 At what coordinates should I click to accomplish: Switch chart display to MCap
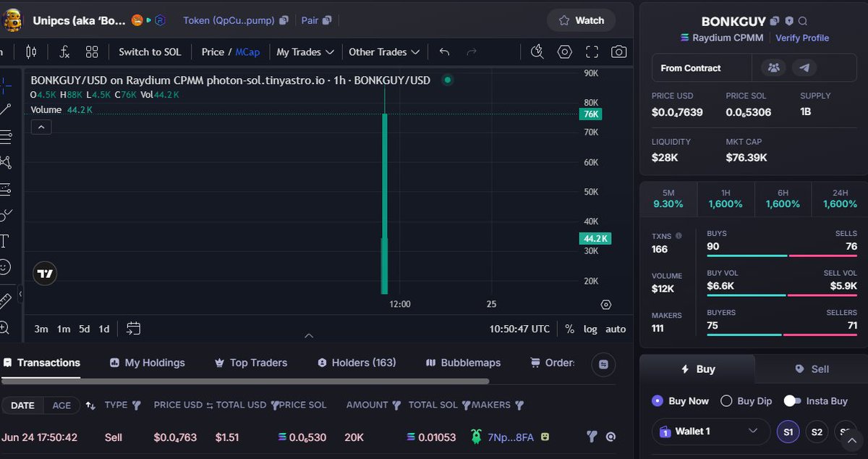[247, 52]
